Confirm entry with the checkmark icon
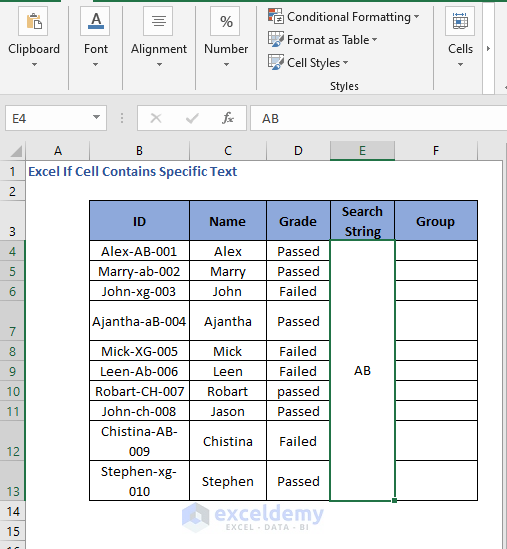 [192, 118]
